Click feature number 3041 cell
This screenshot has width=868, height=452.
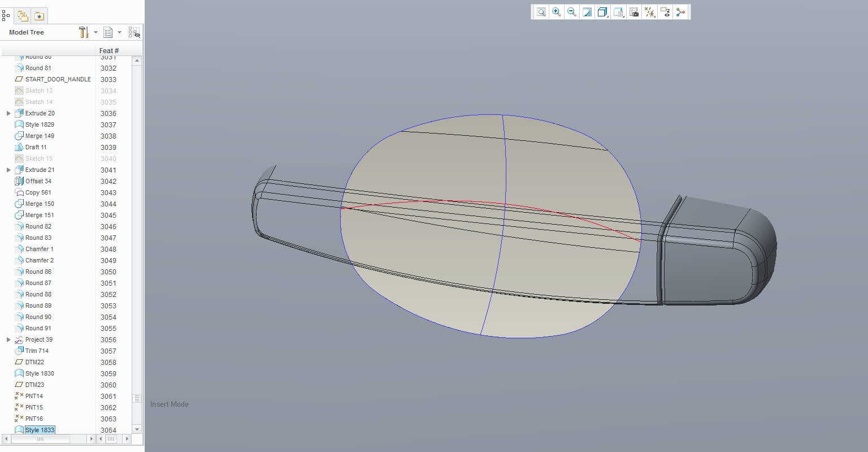point(108,170)
